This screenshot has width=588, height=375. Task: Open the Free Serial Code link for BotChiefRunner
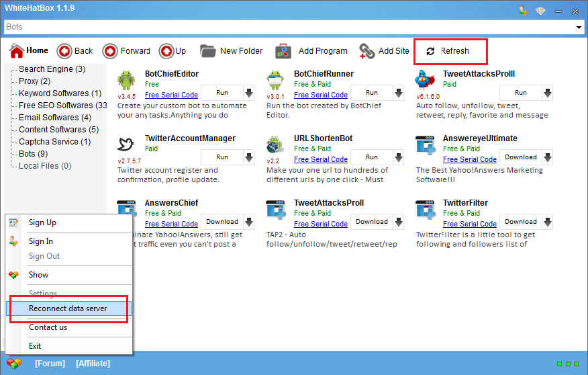(x=320, y=95)
